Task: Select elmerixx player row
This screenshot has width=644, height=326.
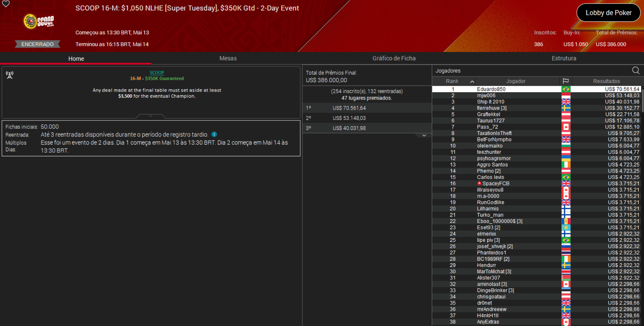Action: coord(537,234)
